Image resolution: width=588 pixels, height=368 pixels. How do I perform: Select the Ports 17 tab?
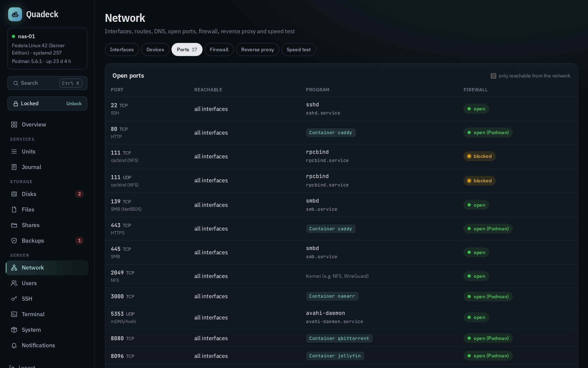(187, 50)
